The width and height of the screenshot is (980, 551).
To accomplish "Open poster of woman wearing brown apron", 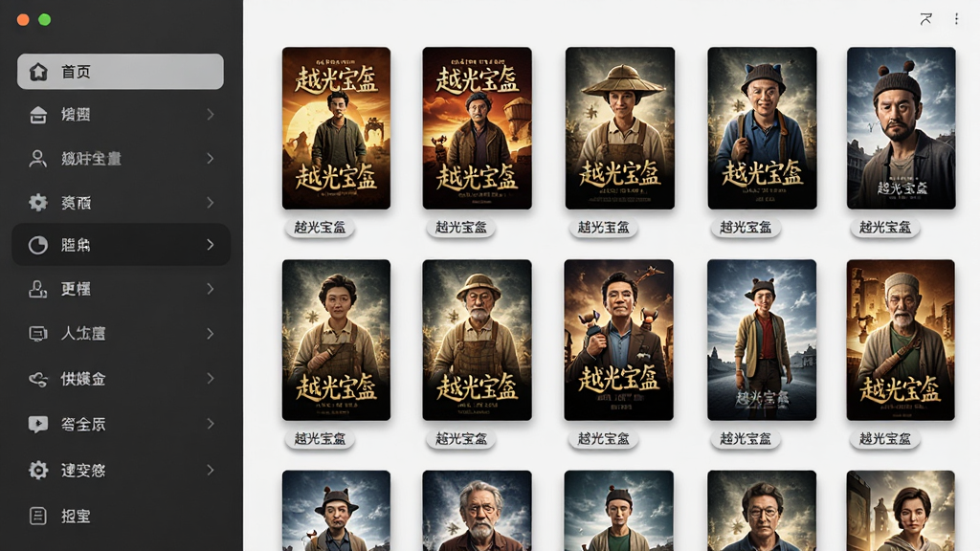I will coord(336,340).
